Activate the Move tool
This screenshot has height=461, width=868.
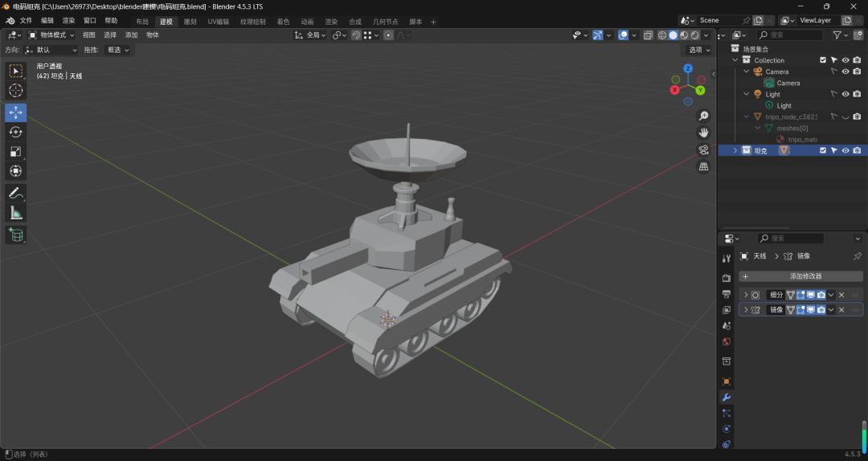coord(15,112)
